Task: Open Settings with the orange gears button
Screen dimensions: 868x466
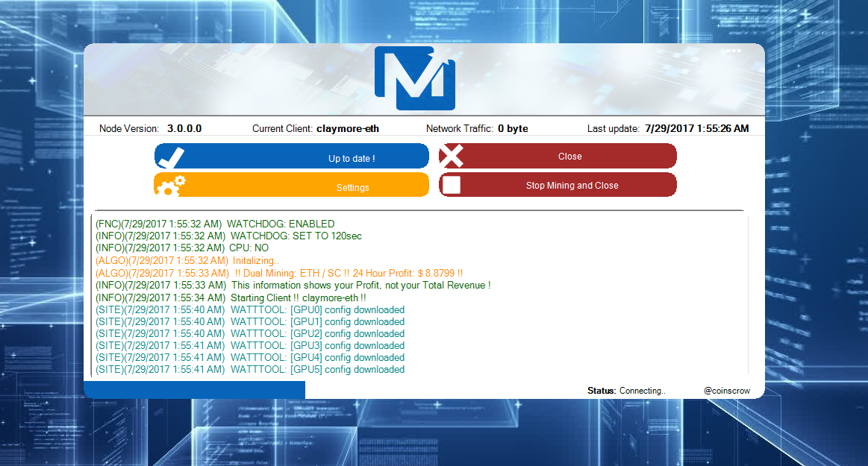Action: tap(292, 185)
